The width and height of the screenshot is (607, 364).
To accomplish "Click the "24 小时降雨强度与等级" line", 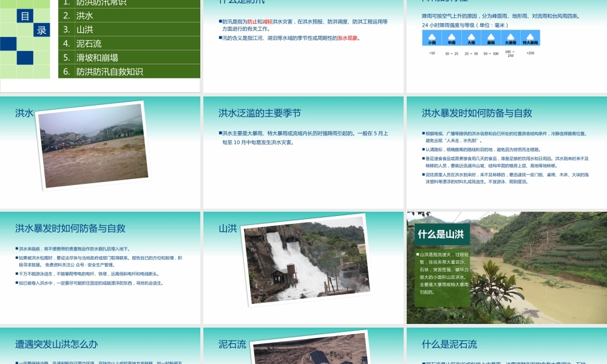I will pyautogui.click(x=465, y=25).
